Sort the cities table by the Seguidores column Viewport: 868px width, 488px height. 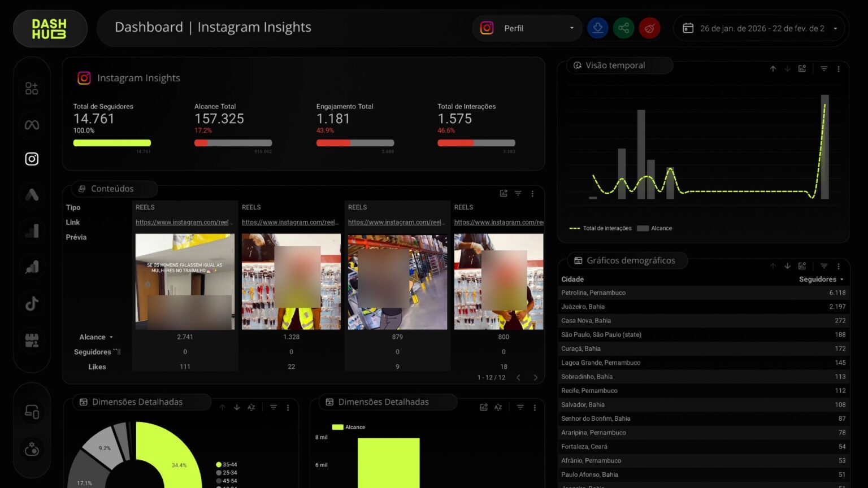(x=817, y=279)
